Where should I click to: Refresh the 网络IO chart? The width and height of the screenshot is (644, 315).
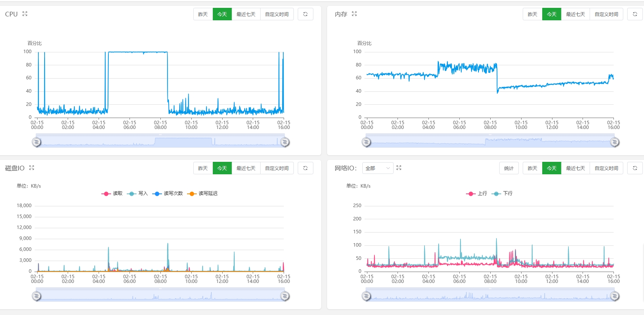[x=635, y=168]
